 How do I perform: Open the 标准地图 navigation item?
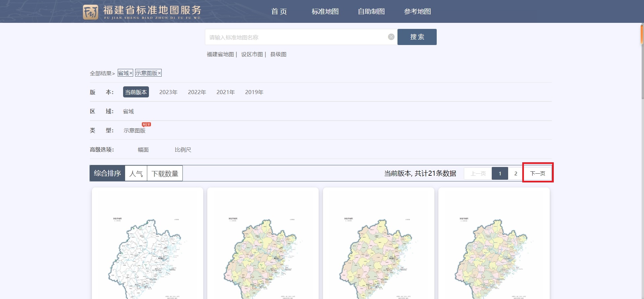[x=325, y=11]
